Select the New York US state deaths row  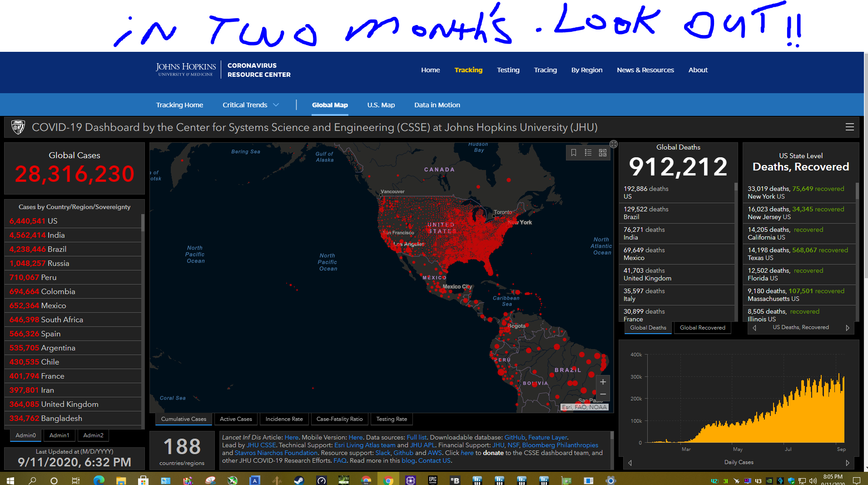(x=800, y=192)
